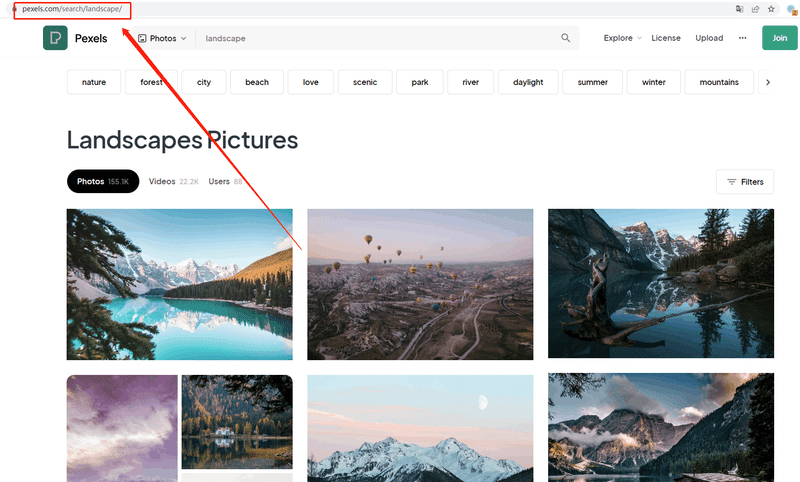Screen dimensions: 800x482
Task: Select the beach tag
Action: click(257, 82)
